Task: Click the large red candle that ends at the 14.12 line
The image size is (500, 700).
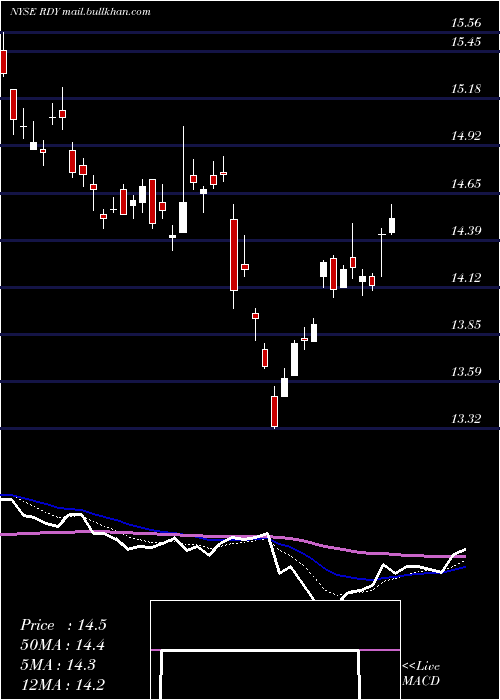Action: pyautogui.click(x=234, y=255)
